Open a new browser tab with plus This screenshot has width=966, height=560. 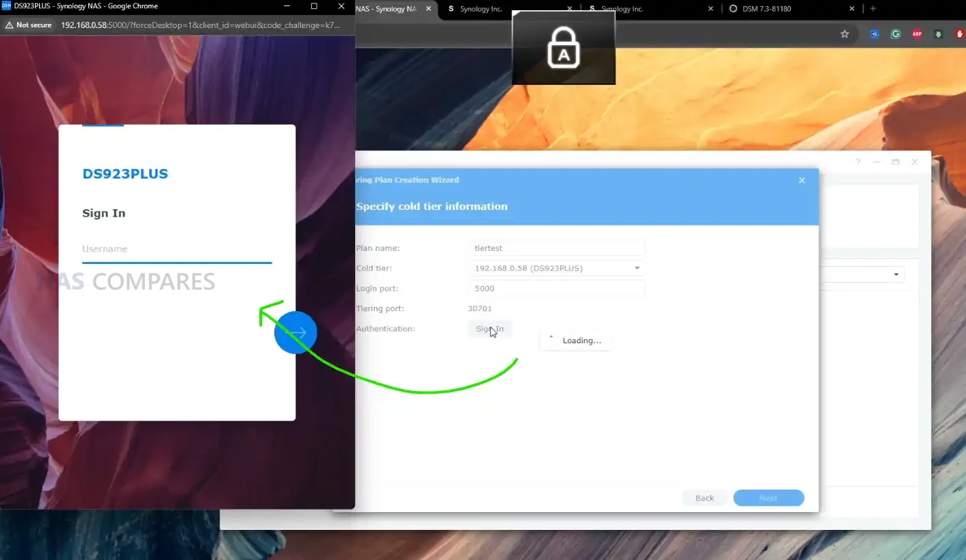click(873, 9)
